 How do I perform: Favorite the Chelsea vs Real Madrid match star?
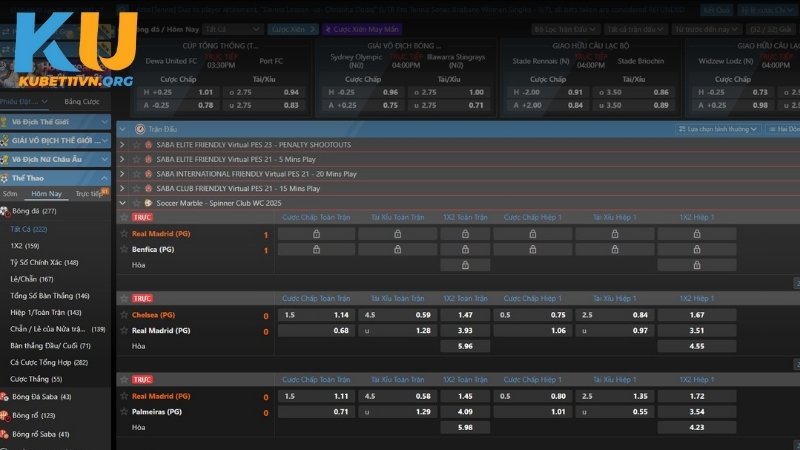click(x=123, y=299)
